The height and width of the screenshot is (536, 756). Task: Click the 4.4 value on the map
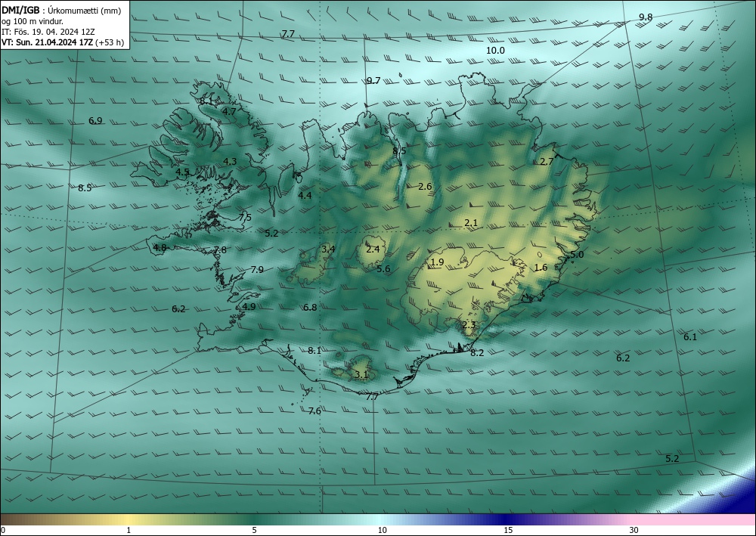point(305,195)
